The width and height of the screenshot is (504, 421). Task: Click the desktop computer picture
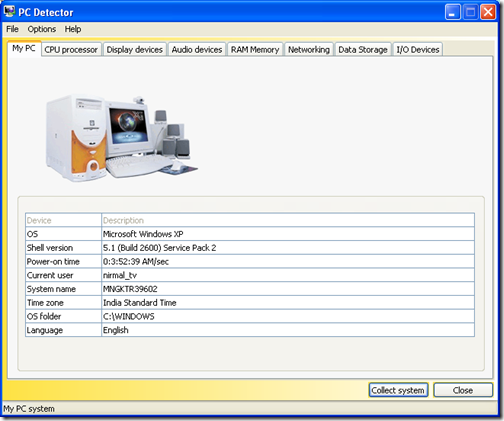[121, 138]
